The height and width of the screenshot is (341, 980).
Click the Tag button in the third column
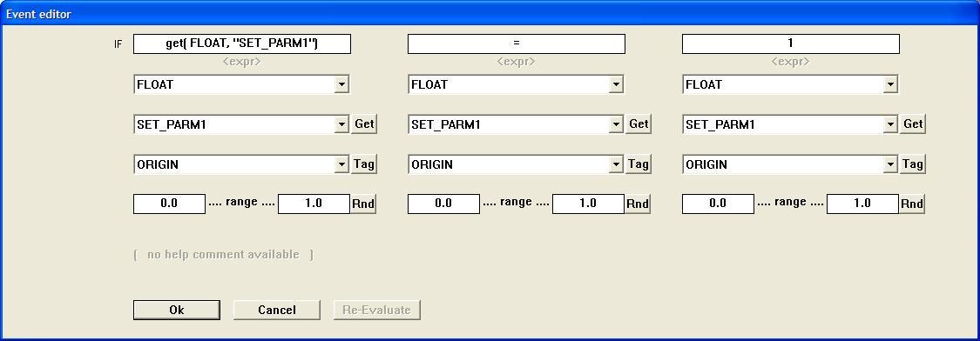tap(913, 164)
